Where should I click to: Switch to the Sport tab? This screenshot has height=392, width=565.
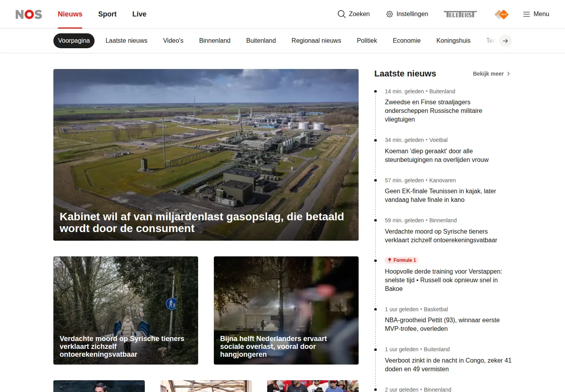[x=107, y=14]
